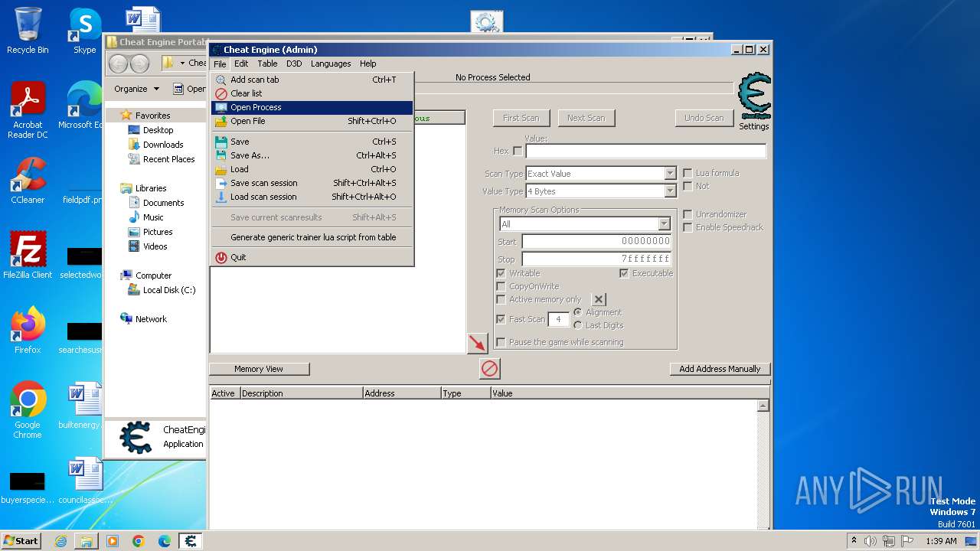Click the X beside Active memory only

click(x=599, y=299)
